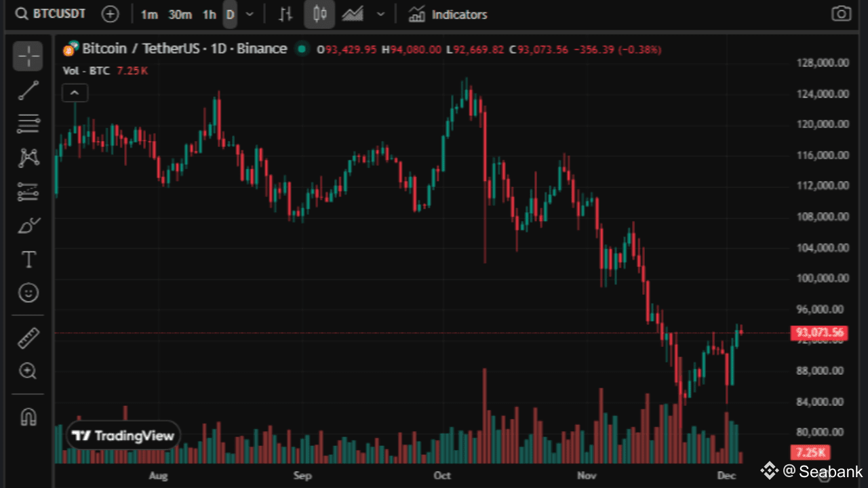Select the zoom in tool
The height and width of the screenshot is (488, 868).
coord(28,371)
